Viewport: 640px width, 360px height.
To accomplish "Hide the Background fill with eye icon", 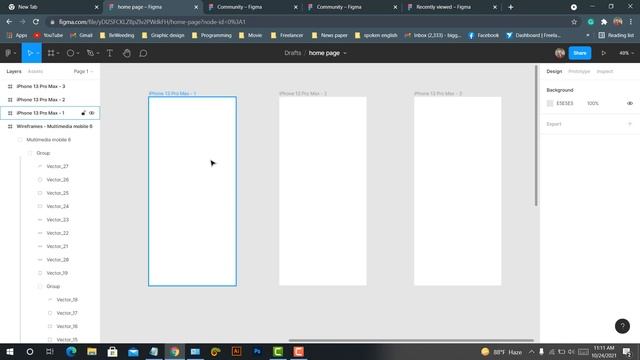I will (630, 103).
